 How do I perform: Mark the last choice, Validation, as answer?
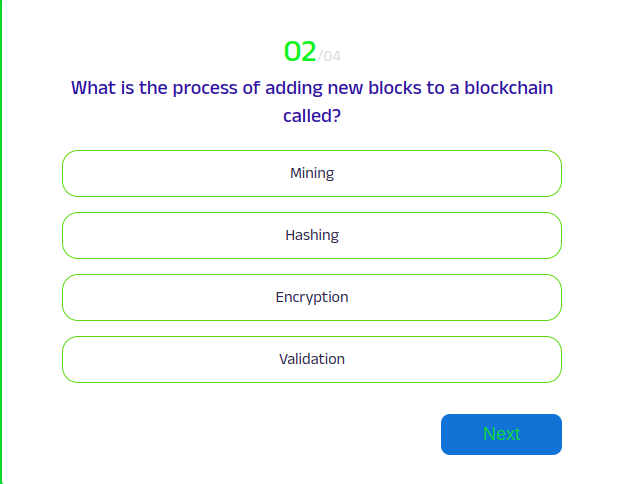point(311,359)
